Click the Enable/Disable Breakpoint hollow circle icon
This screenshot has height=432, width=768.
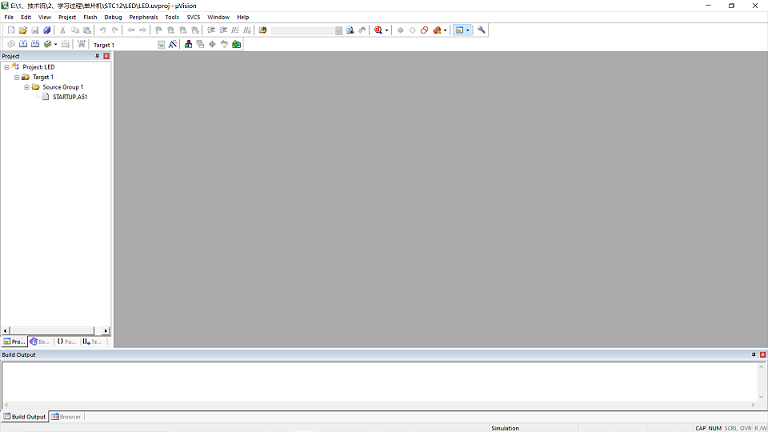(412, 30)
